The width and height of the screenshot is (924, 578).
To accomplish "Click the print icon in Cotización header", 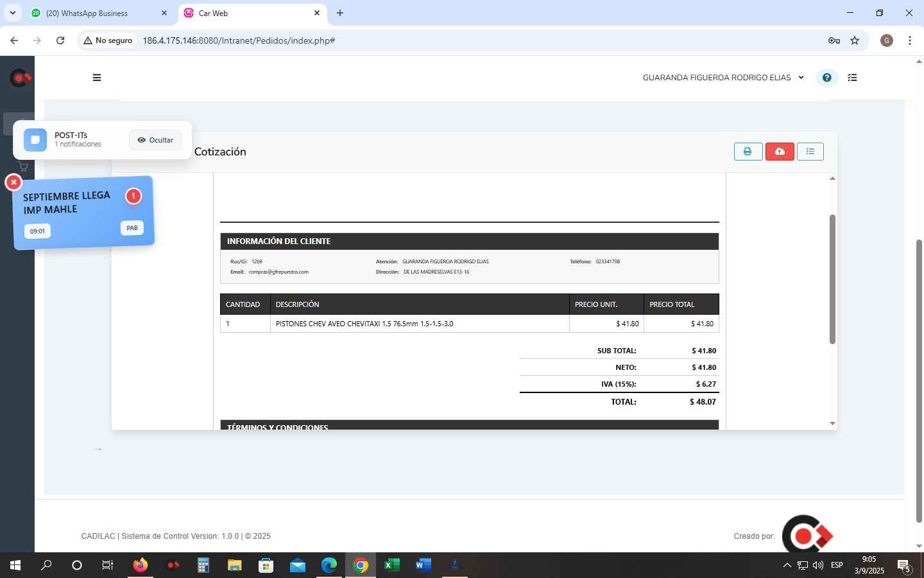I will (748, 152).
